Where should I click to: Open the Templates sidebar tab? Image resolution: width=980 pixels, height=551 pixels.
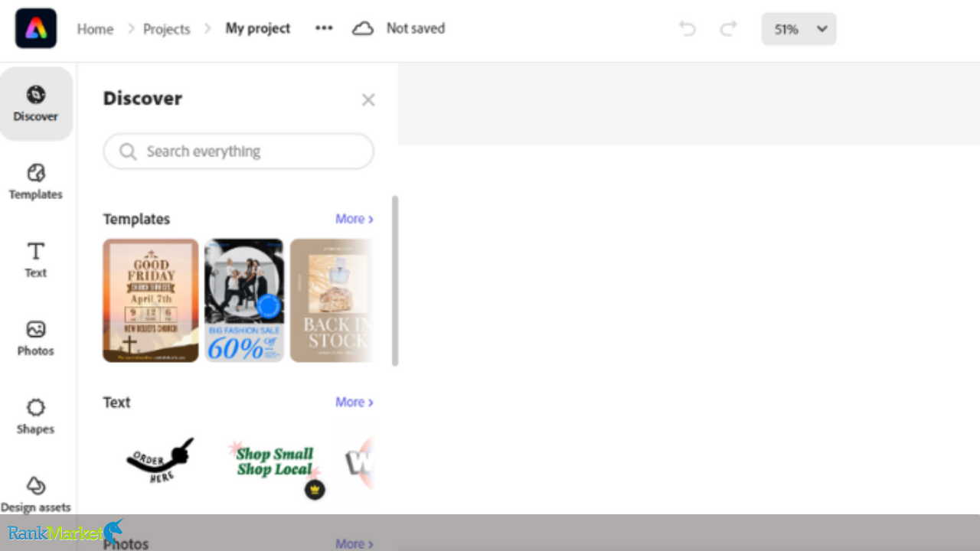[36, 182]
